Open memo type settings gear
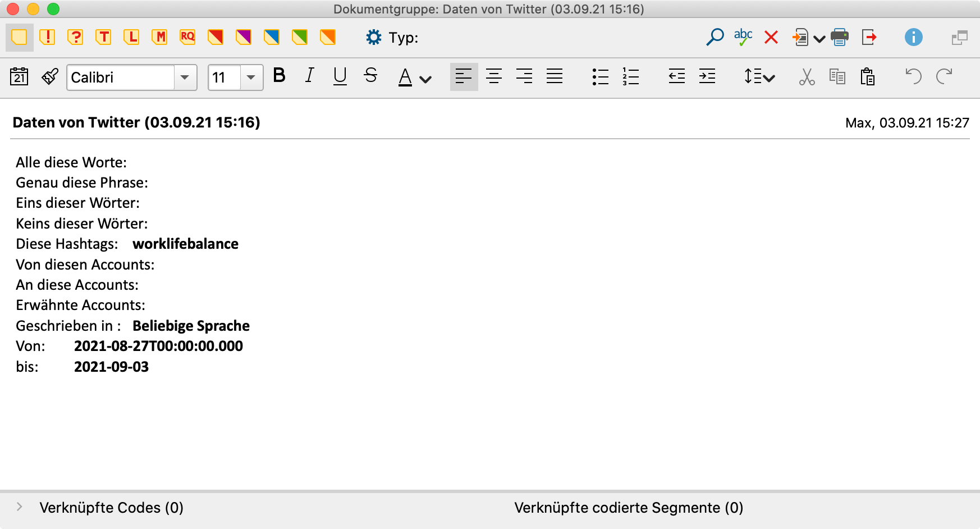The width and height of the screenshot is (980, 529). tap(373, 38)
